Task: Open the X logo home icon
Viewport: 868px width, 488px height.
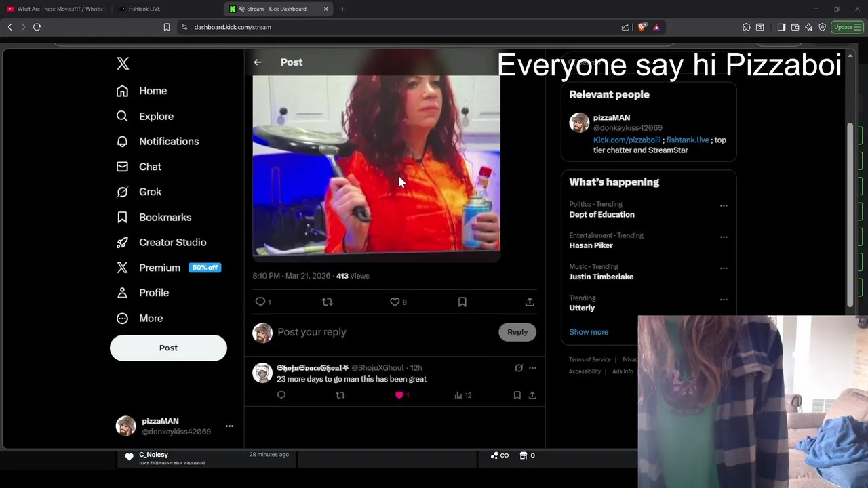Action: [x=123, y=64]
